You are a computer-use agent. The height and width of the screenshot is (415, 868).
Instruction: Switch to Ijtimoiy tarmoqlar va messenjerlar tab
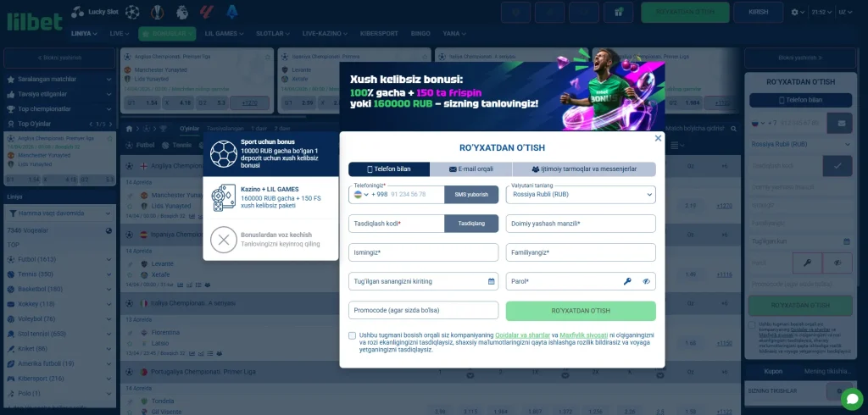pos(584,169)
